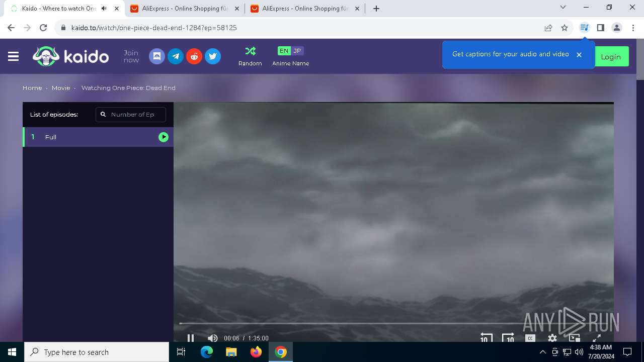The width and height of the screenshot is (644, 362).
Task: Toggle video closed captions
Action: [530, 338]
